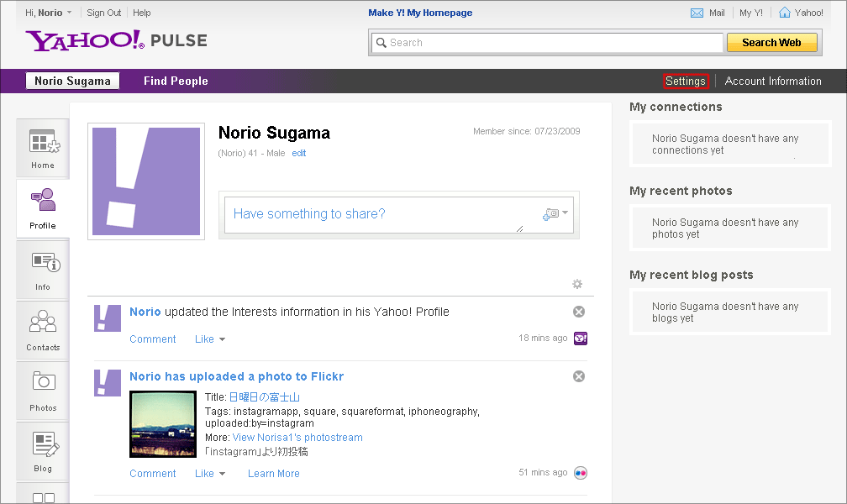Click Norio name link in the Interests update
Screen dimensions: 847x504
tap(145, 312)
